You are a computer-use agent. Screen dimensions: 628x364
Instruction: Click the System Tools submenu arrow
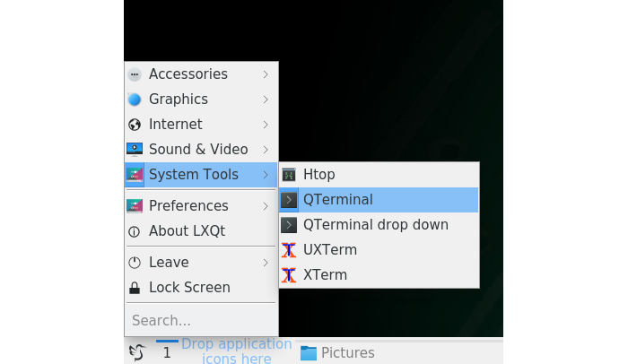click(266, 175)
